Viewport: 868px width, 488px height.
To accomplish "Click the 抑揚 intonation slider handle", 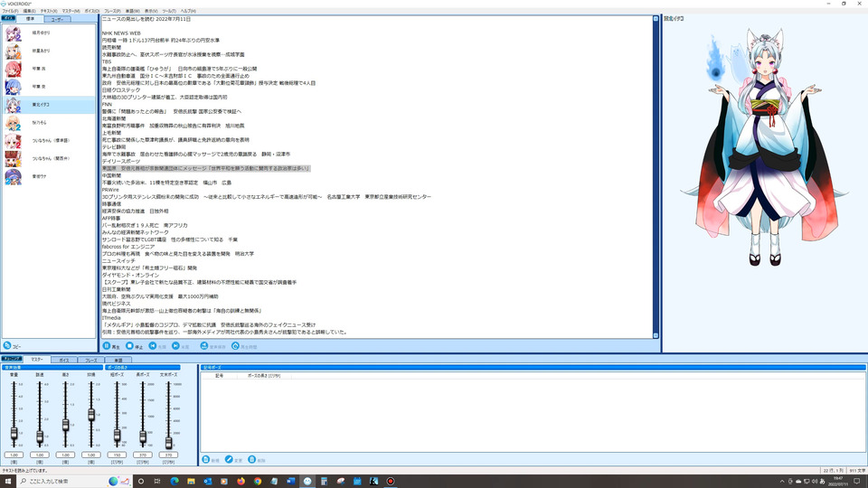I will coord(91,415).
